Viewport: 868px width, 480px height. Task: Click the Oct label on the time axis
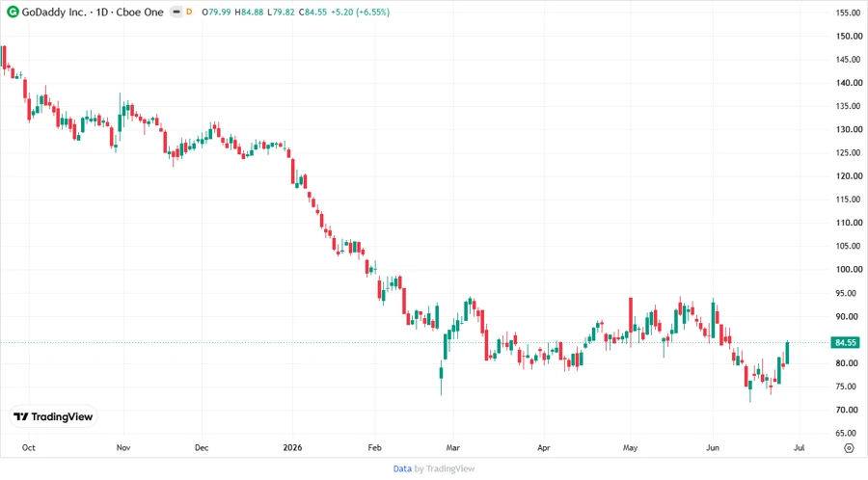tap(29, 447)
